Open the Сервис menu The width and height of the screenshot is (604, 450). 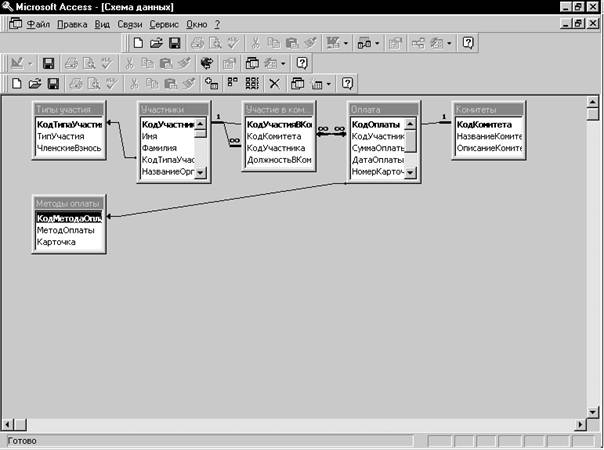click(164, 24)
